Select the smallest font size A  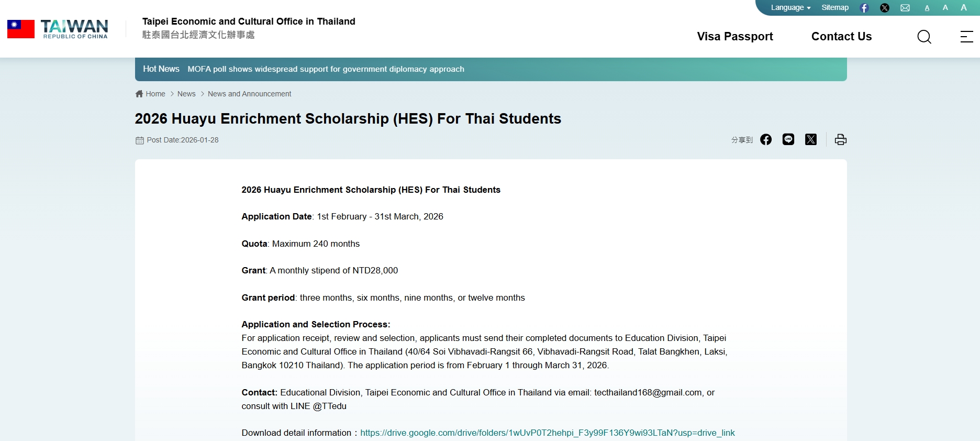click(927, 7)
